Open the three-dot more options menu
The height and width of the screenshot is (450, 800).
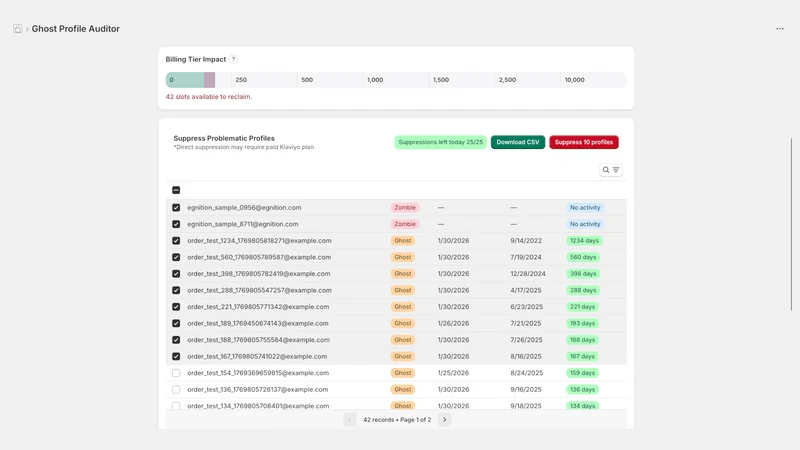pyautogui.click(x=780, y=29)
